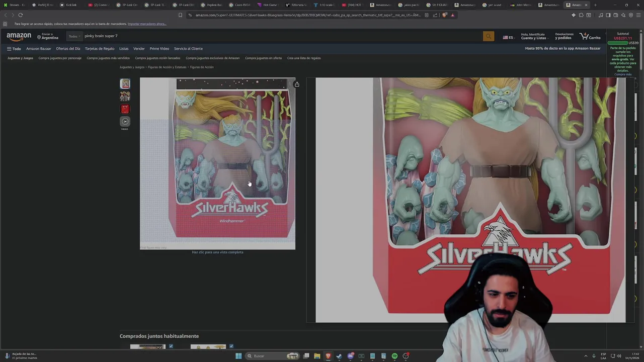
Task: Focus the search box with 'pinky brain super 7'
Action: point(282,36)
